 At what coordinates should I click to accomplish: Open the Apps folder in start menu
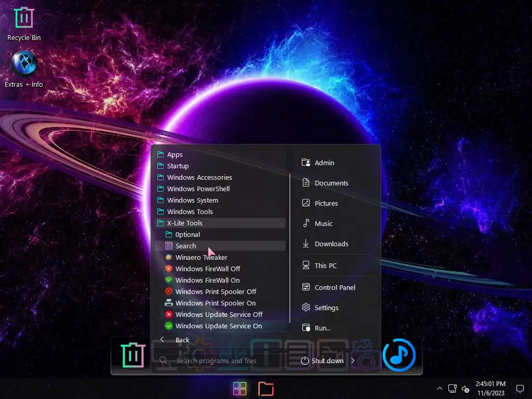click(x=220, y=154)
